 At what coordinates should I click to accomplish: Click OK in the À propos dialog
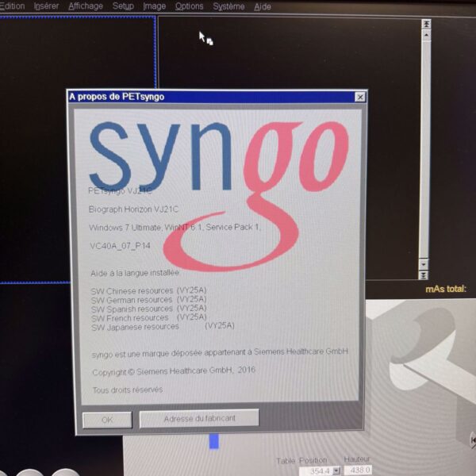coord(107,420)
